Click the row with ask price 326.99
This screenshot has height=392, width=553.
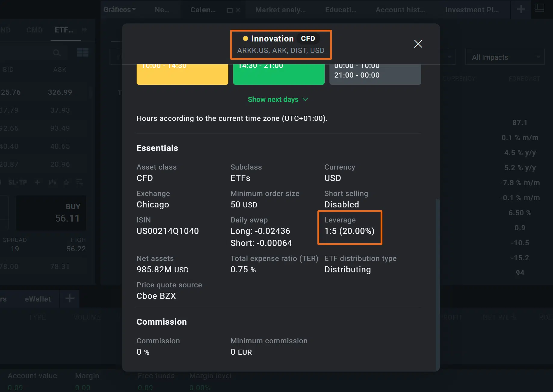coord(44,92)
